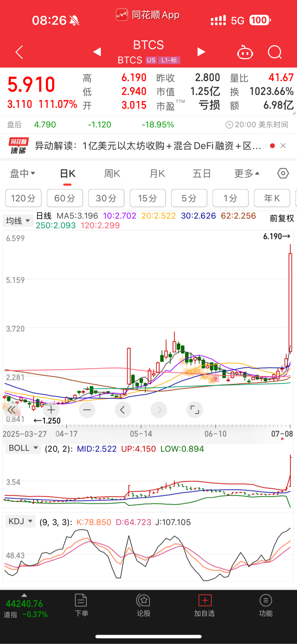The width and height of the screenshot is (297, 644).
Task: Open the robot assistant icon
Action: (245, 52)
